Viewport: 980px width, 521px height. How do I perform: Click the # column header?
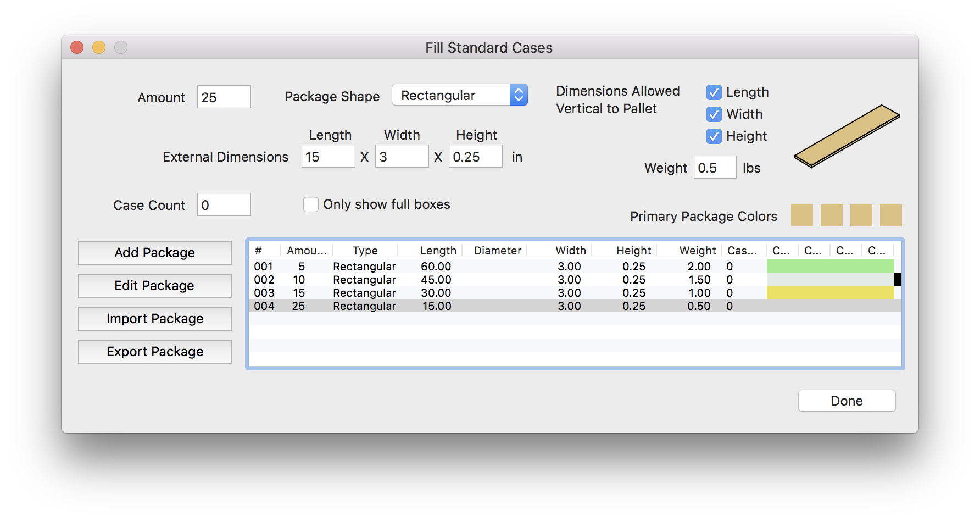(x=265, y=251)
